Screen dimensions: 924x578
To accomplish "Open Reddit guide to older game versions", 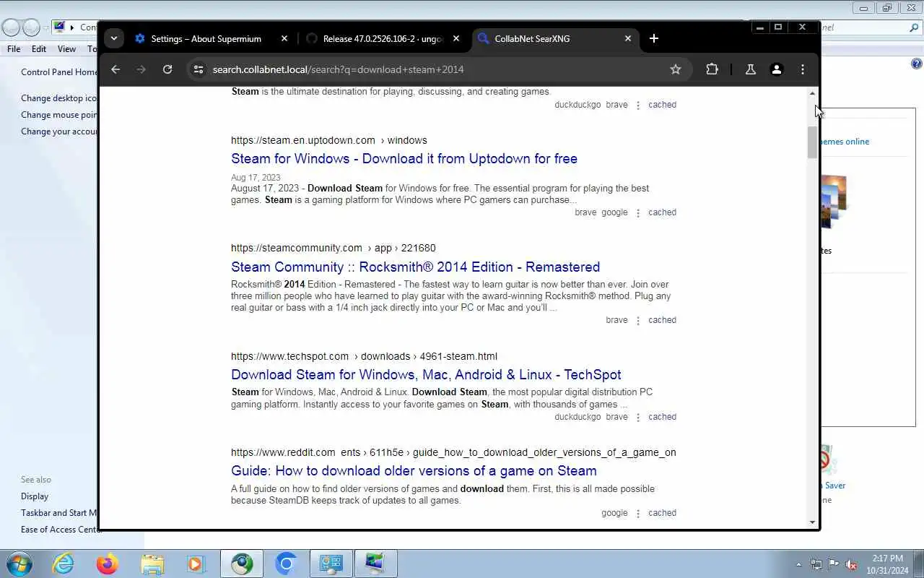I will 414,470.
